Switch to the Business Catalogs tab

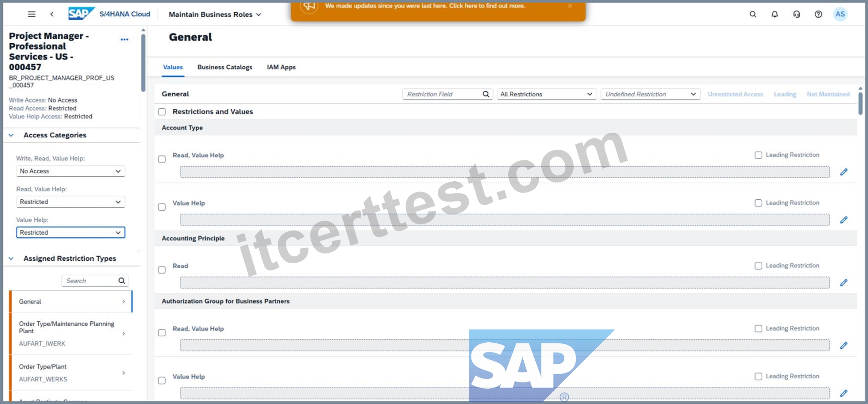[x=225, y=67]
